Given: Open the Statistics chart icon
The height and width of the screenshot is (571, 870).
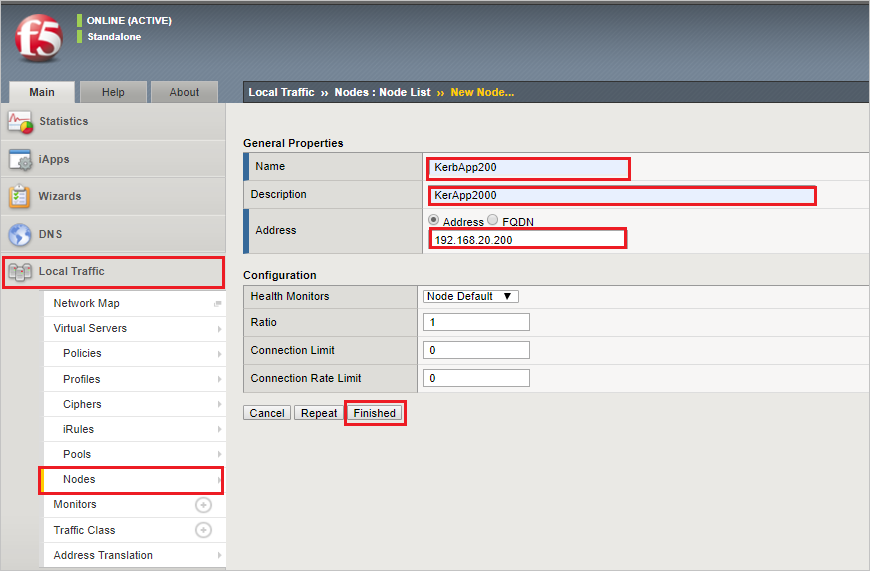Looking at the screenshot, I should 20,122.
